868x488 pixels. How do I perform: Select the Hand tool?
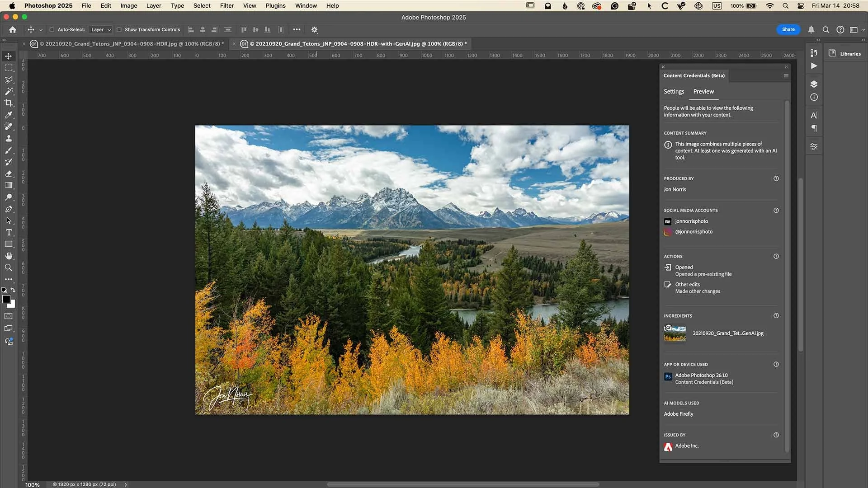9,256
